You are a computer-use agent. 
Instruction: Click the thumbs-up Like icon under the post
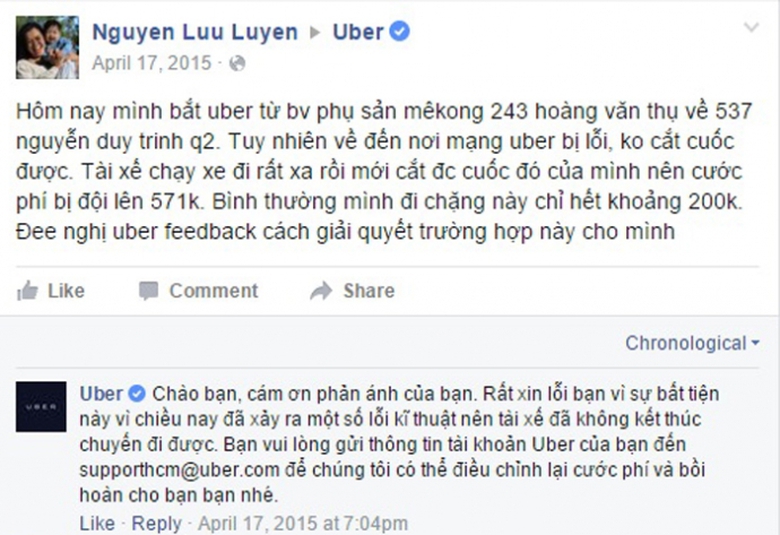tap(27, 291)
